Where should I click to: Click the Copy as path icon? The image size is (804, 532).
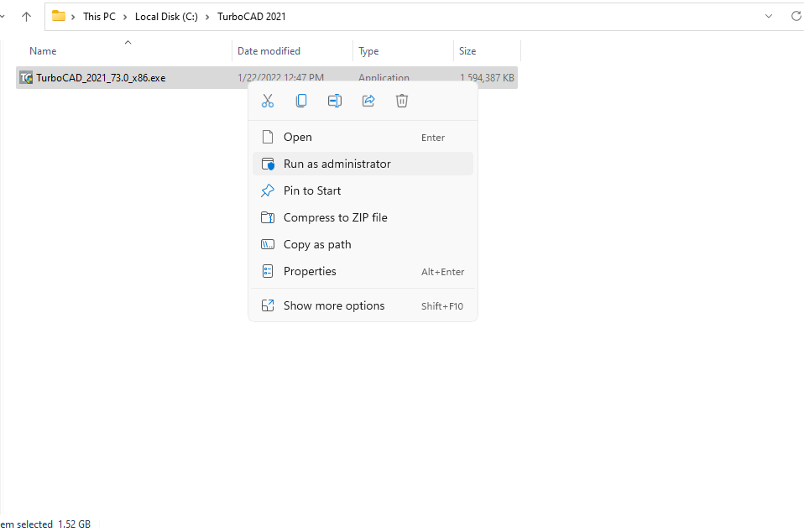268,244
